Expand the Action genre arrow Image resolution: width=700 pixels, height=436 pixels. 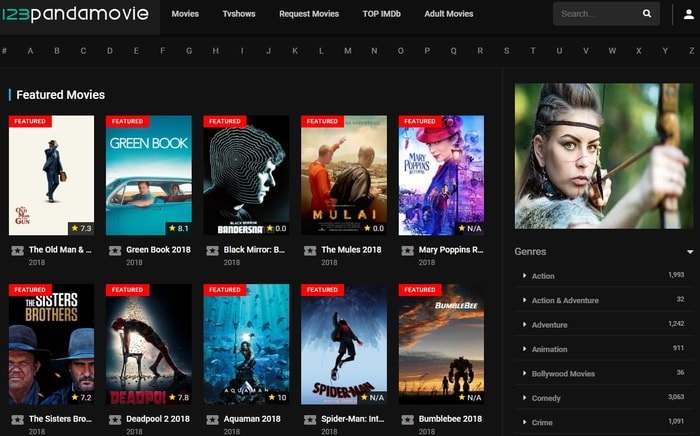coord(525,276)
